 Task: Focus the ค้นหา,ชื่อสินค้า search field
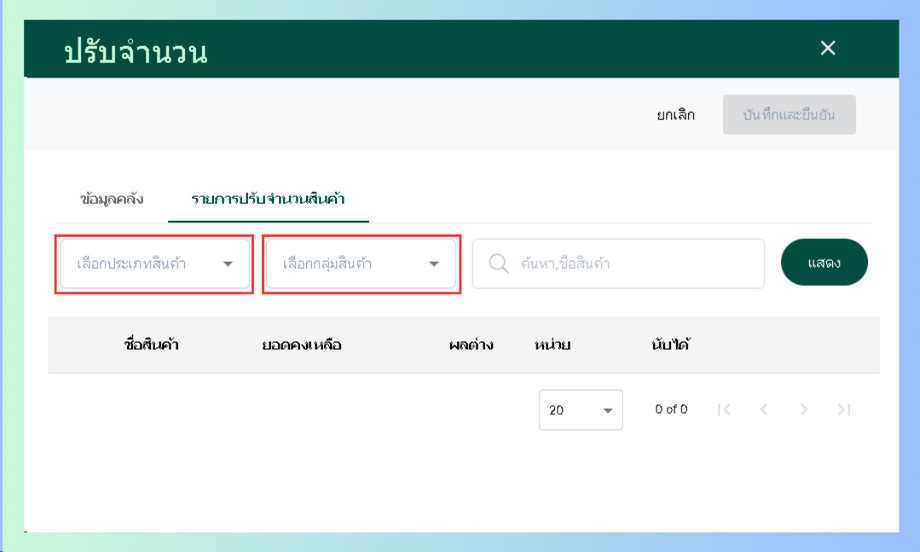pos(618,263)
